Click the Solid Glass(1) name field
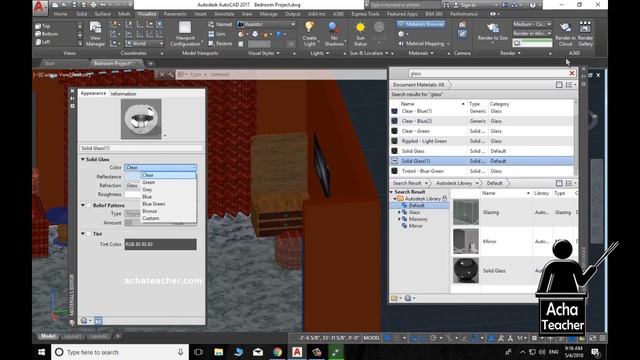This screenshot has width=640, height=360. coord(141,148)
